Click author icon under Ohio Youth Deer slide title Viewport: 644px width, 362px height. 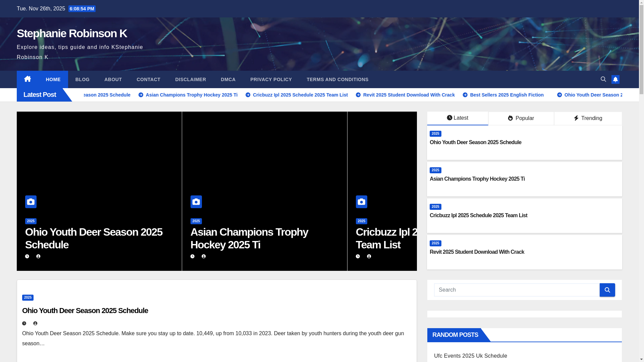38,256
